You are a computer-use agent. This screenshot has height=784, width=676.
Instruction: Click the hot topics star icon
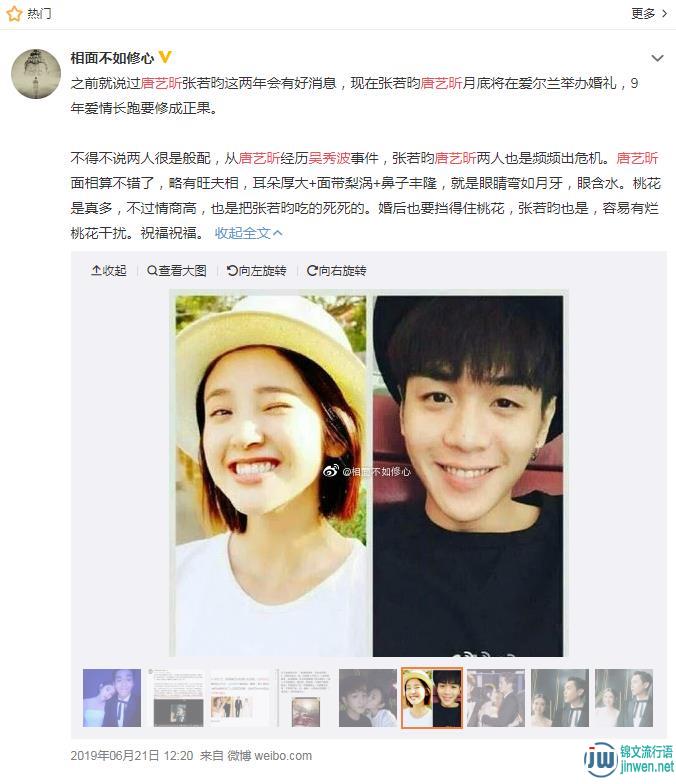tap(14, 14)
